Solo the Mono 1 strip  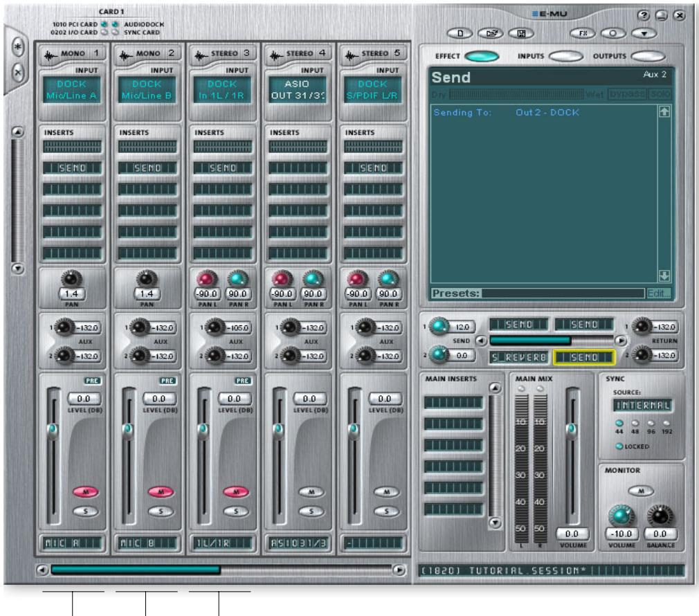pos(86,511)
